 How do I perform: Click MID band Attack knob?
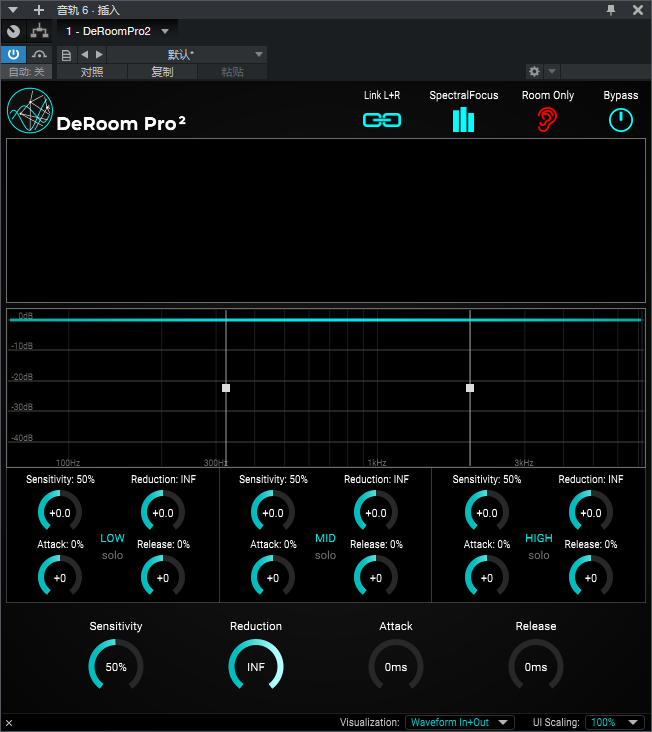pos(273,577)
